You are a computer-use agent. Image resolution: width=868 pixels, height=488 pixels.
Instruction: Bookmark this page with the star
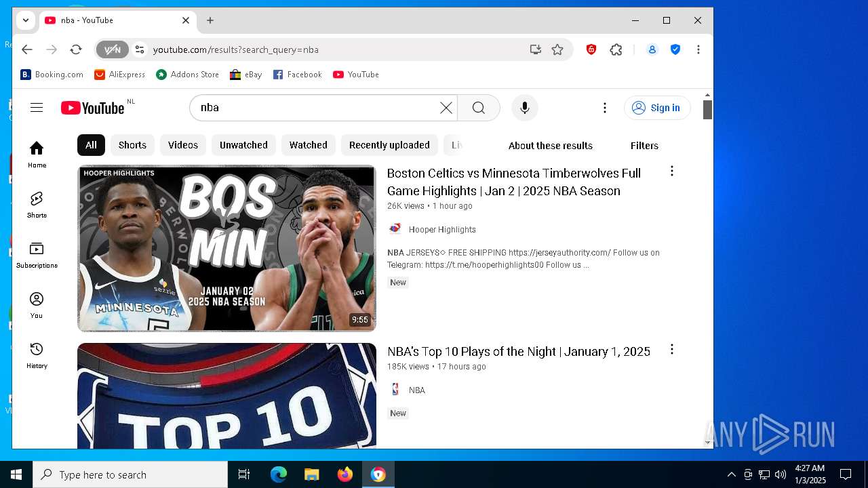pyautogui.click(x=557, y=49)
